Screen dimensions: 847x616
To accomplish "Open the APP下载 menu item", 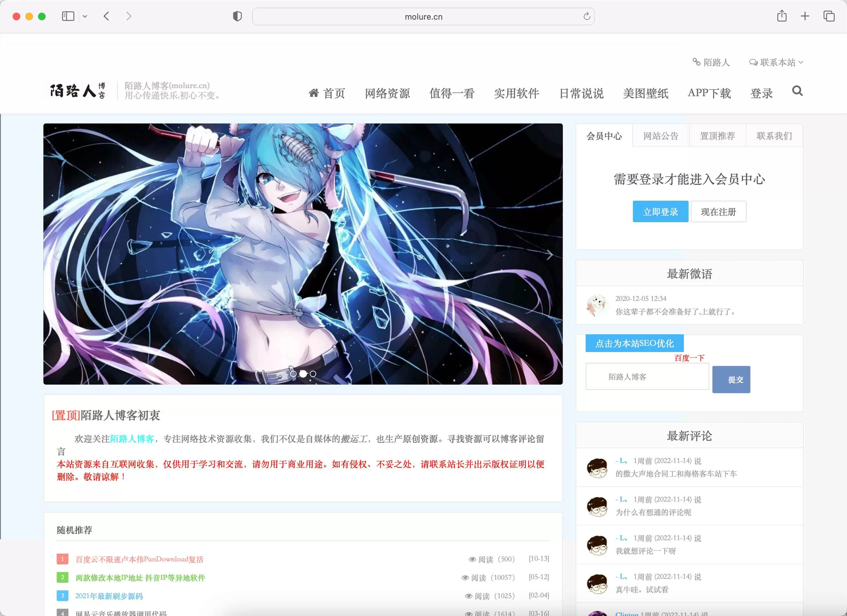I will 709,93.
